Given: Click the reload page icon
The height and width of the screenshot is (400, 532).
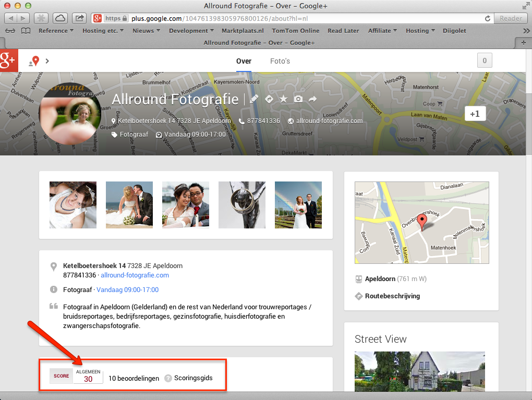Looking at the screenshot, I should pyautogui.click(x=488, y=18).
